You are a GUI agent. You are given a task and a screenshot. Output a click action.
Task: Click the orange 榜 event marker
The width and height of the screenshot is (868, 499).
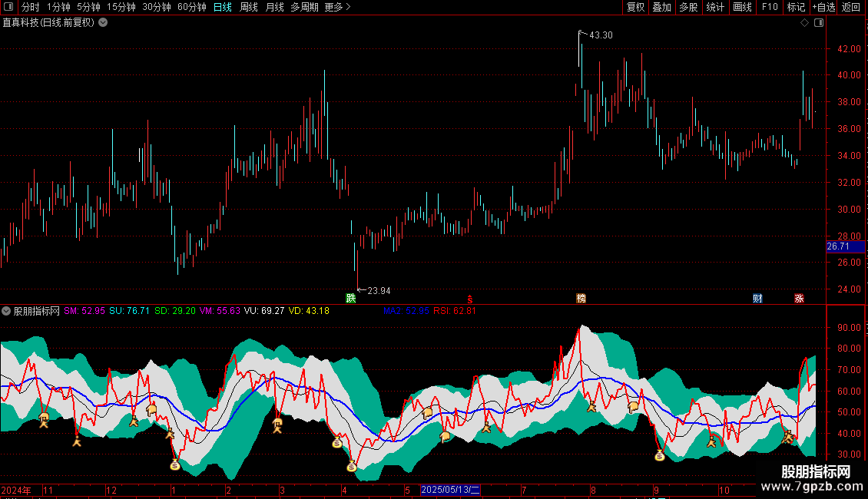tap(581, 298)
